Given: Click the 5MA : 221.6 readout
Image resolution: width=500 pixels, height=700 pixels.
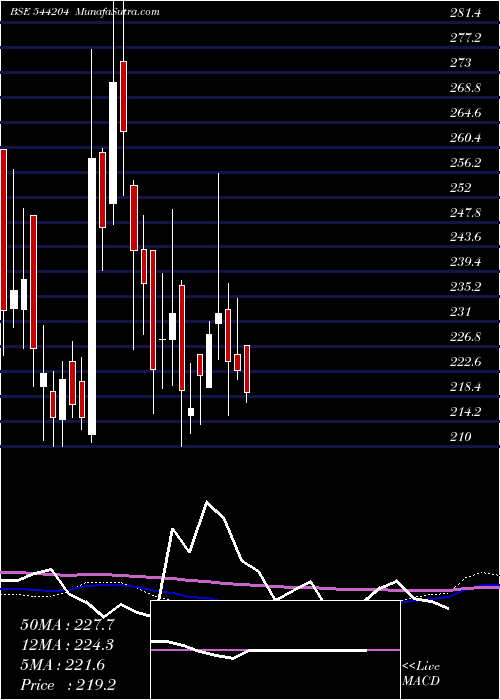Looking at the screenshot, I should coord(62,665).
